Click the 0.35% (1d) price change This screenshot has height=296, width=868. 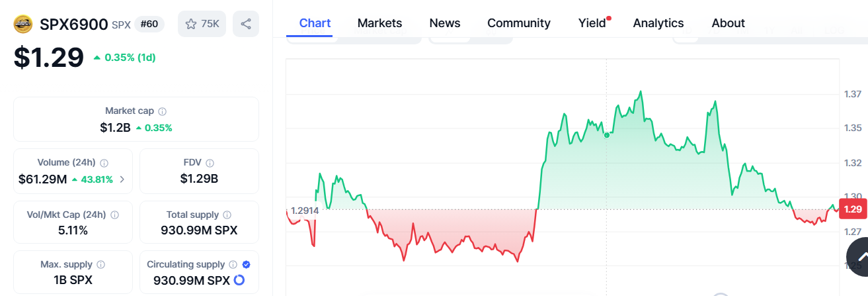pyautogui.click(x=124, y=58)
